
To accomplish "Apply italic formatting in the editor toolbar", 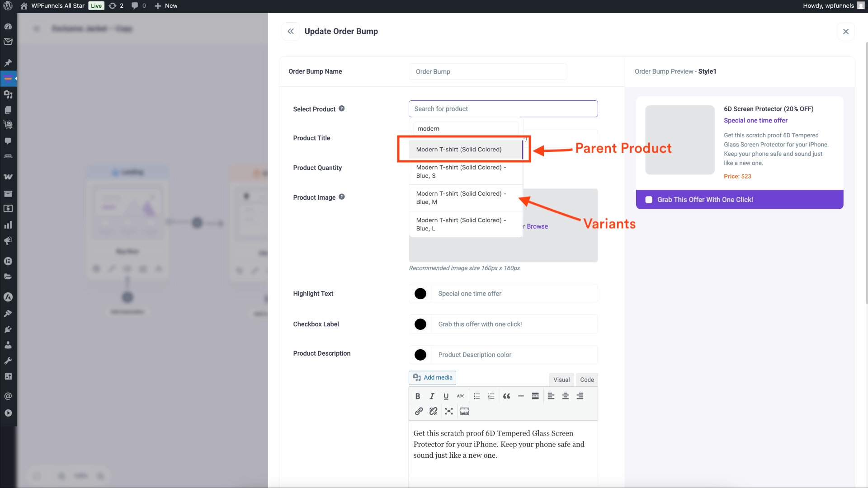I will pos(432,396).
